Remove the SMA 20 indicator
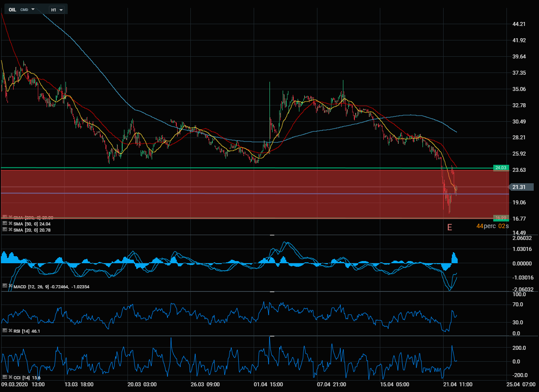The height and width of the screenshot is (392, 539). click(10, 230)
